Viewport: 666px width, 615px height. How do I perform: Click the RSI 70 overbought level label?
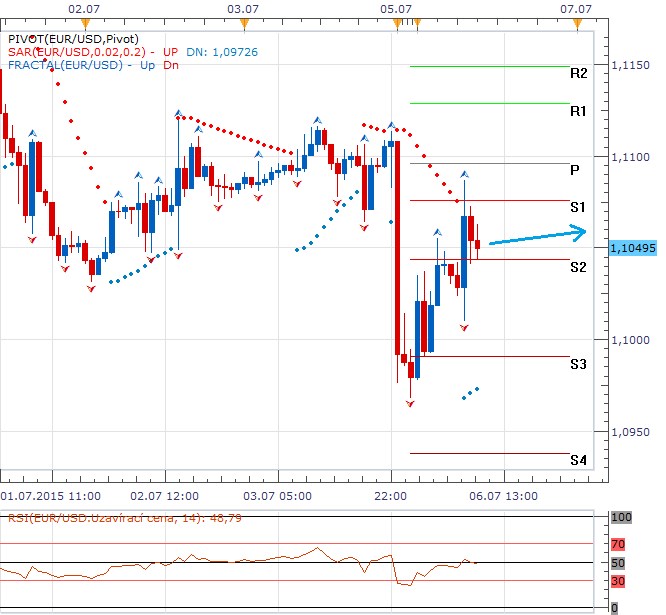point(617,544)
